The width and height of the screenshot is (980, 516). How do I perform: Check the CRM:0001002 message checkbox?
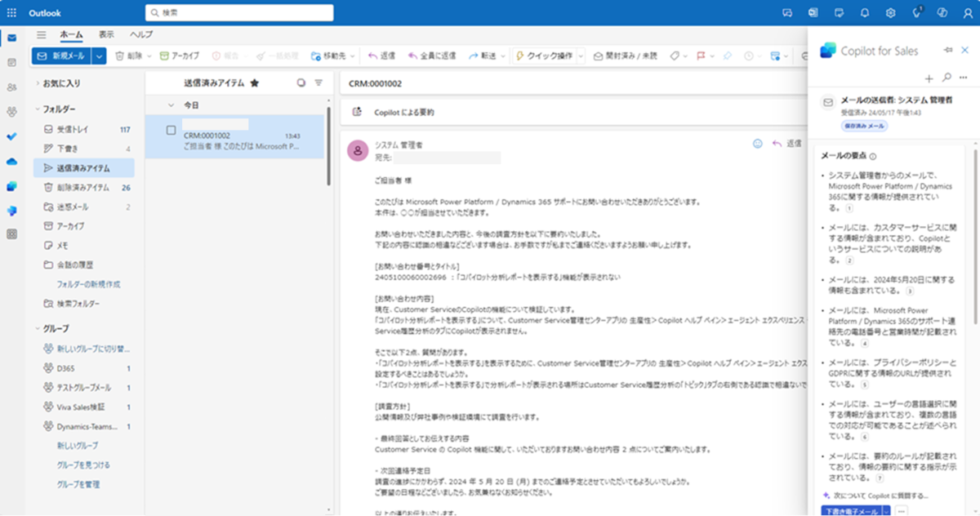[171, 130]
